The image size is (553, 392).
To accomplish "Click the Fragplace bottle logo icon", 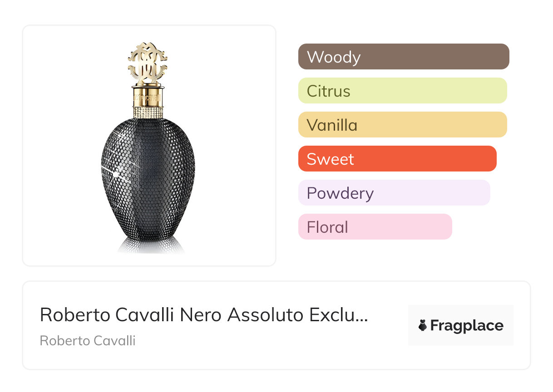I will [423, 325].
